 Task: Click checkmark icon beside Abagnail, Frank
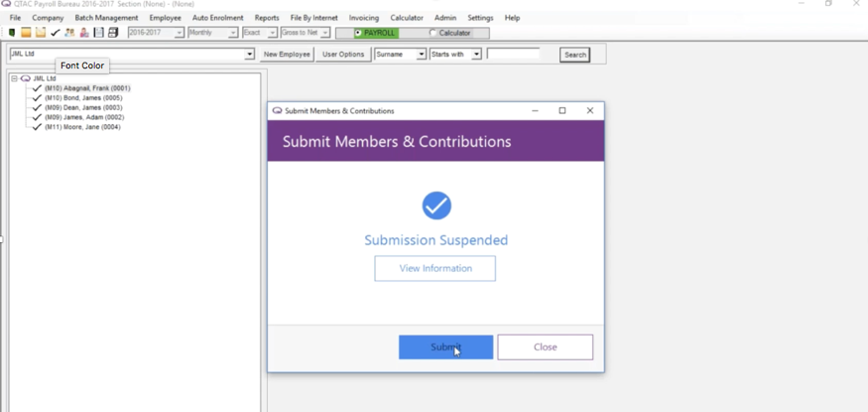pos(37,88)
